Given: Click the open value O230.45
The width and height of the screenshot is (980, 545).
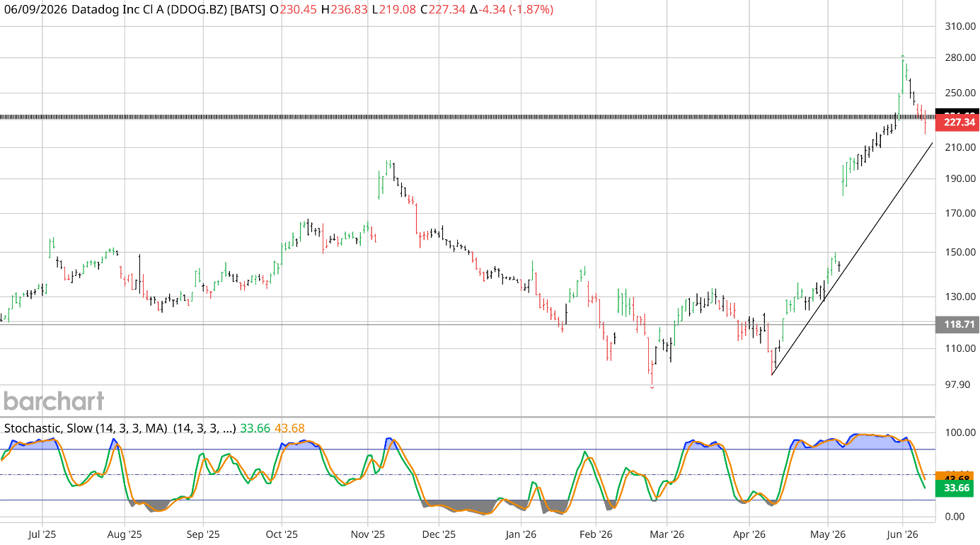Looking at the screenshot, I should pyautogui.click(x=294, y=10).
